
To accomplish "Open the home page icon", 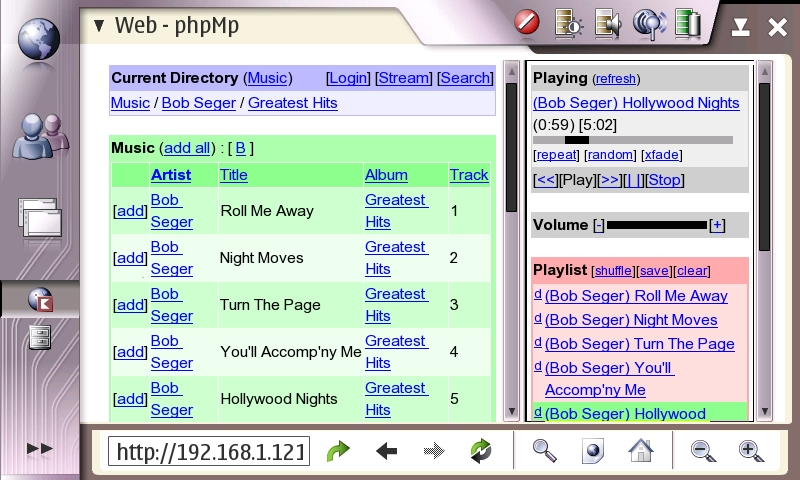I will [x=640, y=451].
